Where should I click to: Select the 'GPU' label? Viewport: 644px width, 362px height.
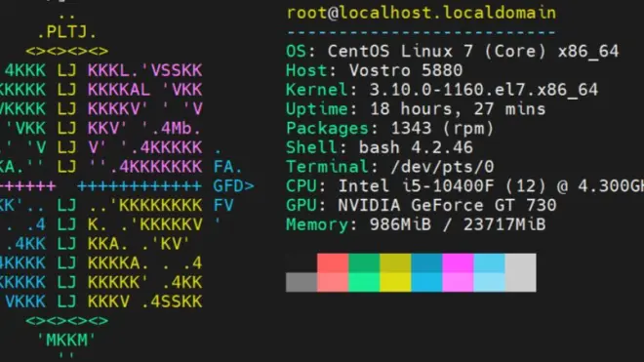point(302,206)
